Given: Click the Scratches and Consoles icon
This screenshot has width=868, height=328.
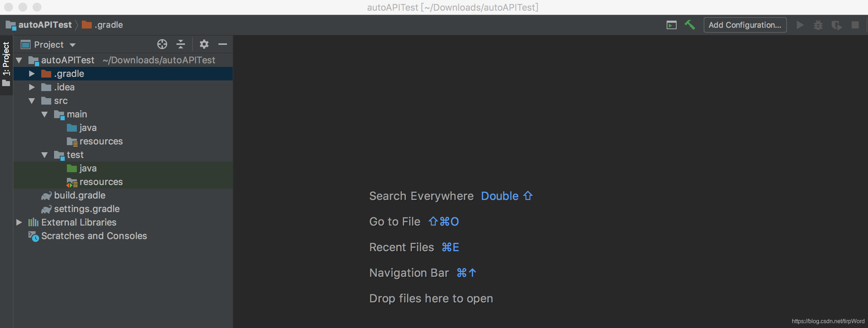Looking at the screenshot, I should point(33,236).
